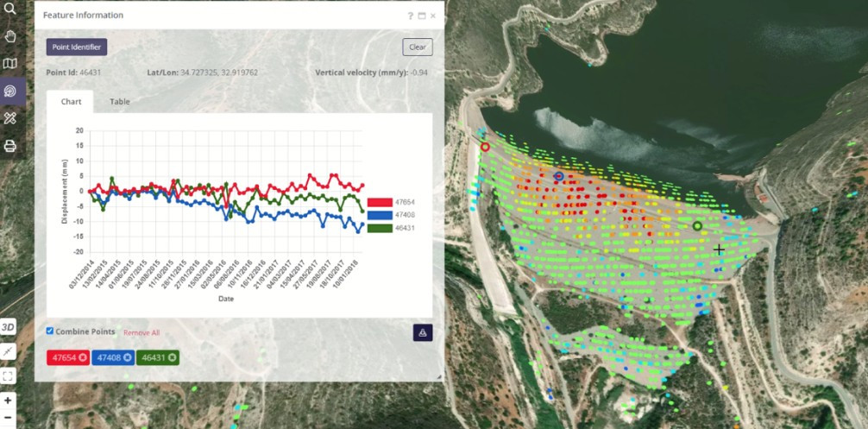Remove point 47654 tag
868x429 pixels.
point(83,357)
